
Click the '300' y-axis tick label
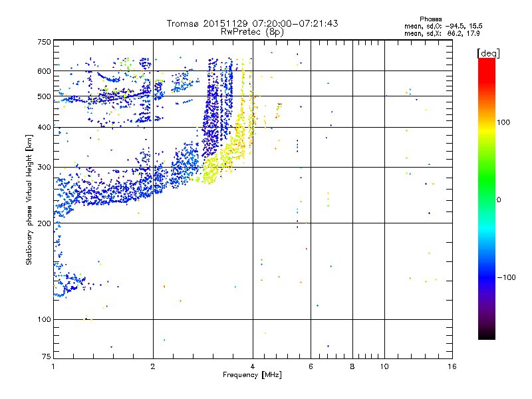pos(44,167)
